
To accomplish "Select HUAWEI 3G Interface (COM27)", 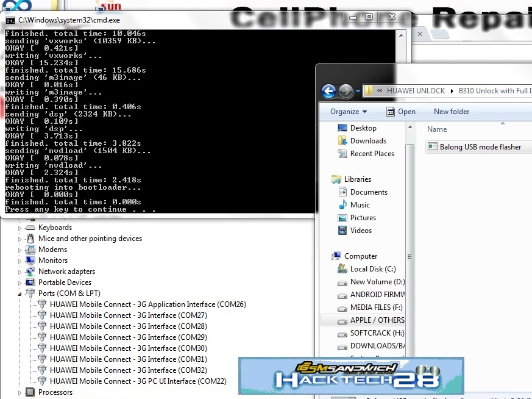I will tap(128, 315).
